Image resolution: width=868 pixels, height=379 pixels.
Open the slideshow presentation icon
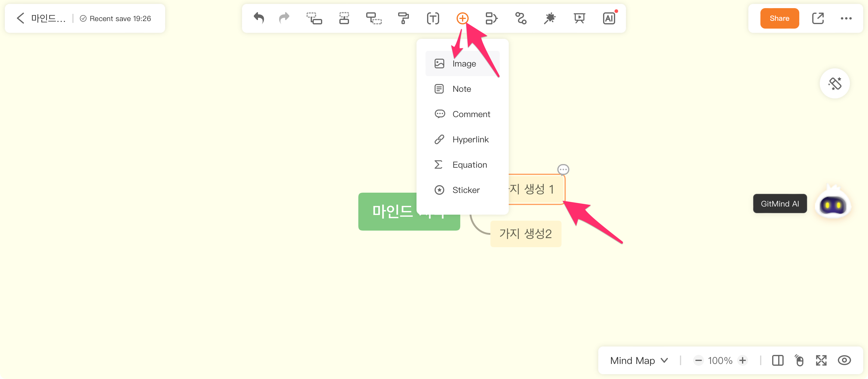point(579,18)
